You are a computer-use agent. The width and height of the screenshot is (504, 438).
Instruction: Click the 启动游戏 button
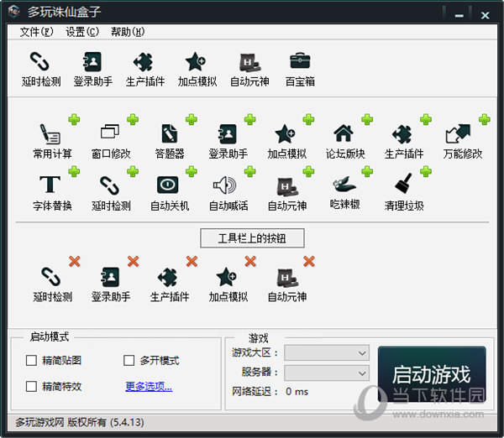(432, 374)
